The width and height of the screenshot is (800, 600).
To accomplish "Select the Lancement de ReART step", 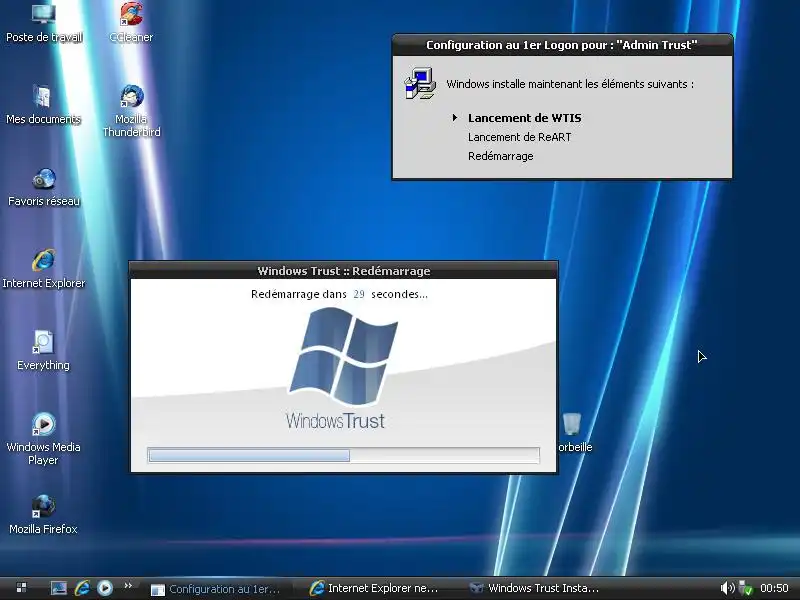I will coord(519,137).
